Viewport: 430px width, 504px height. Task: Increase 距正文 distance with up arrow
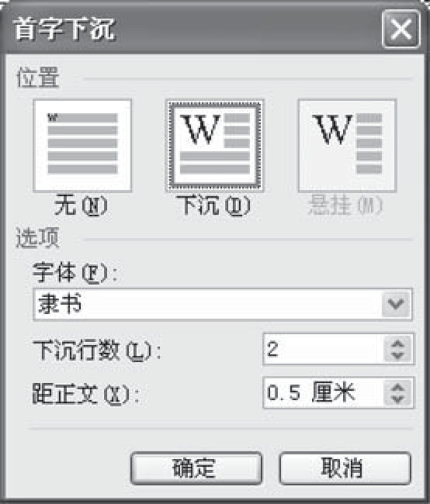click(398, 388)
